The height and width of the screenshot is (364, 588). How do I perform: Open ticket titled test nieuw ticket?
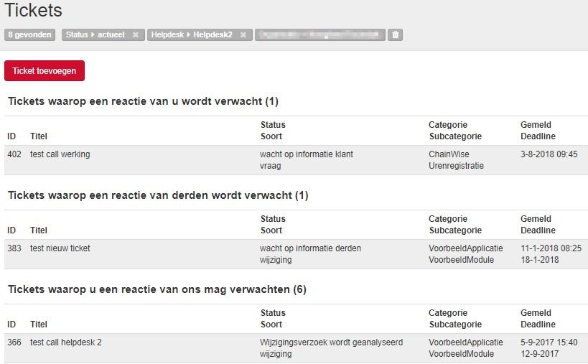click(x=60, y=248)
